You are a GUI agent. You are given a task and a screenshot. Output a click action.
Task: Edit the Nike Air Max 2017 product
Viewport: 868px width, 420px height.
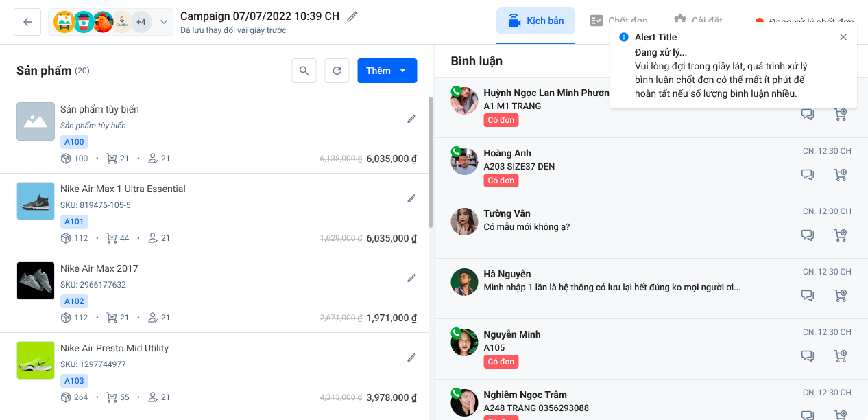click(x=411, y=278)
